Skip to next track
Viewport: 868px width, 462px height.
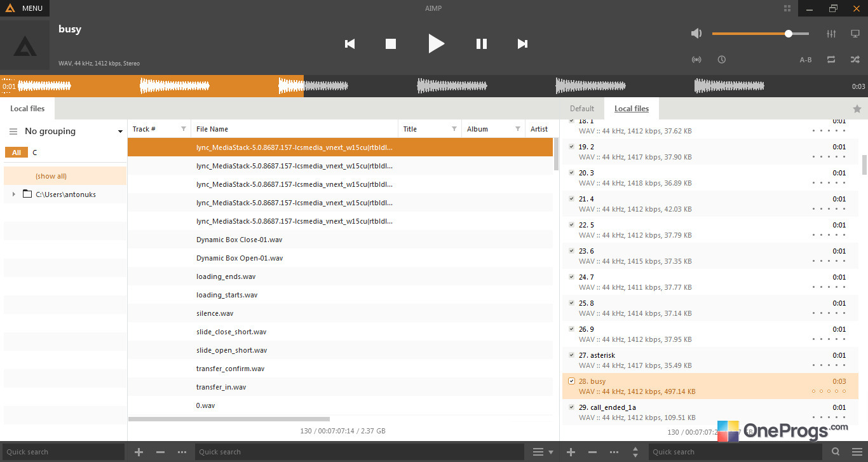click(x=522, y=44)
